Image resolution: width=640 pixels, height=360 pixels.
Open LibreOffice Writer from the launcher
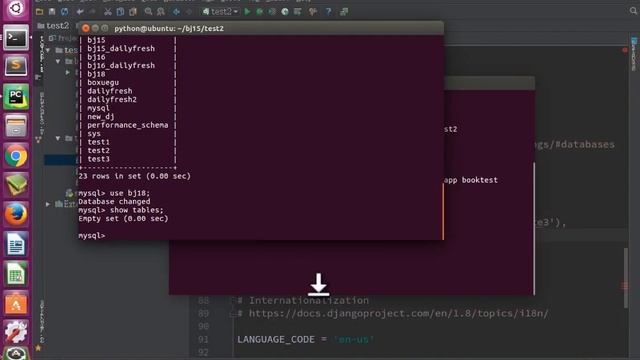16,244
